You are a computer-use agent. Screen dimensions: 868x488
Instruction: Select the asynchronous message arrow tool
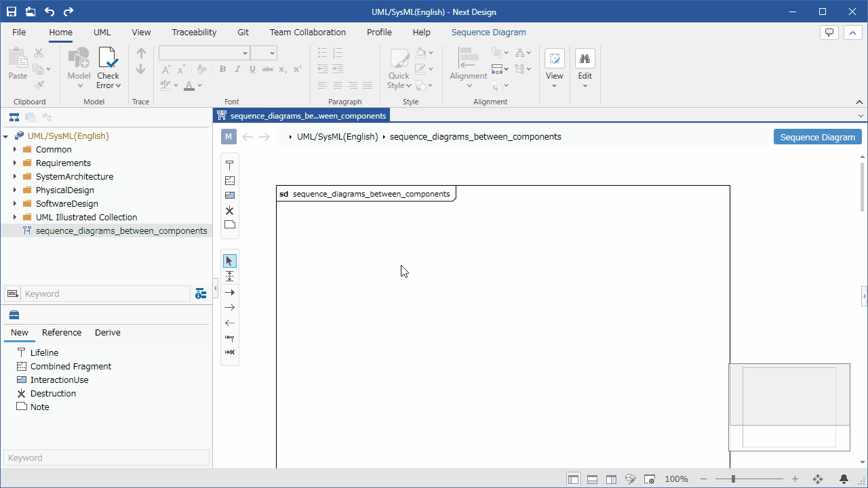pos(230,308)
